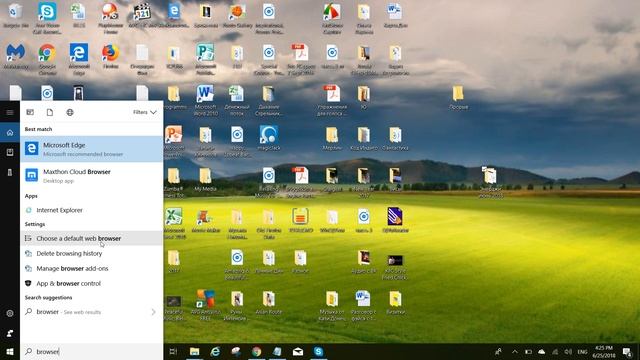Open Manage browser add-ons setting
This screenshot has width=640, height=360.
pos(91,268)
